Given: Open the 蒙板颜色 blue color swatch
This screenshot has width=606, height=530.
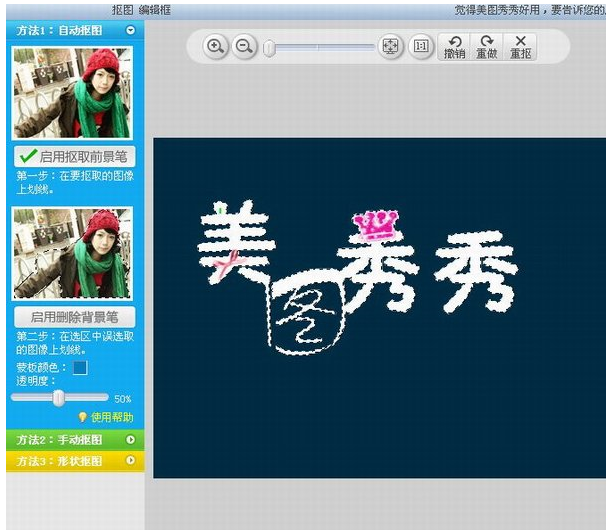Looking at the screenshot, I should point(80,368).
